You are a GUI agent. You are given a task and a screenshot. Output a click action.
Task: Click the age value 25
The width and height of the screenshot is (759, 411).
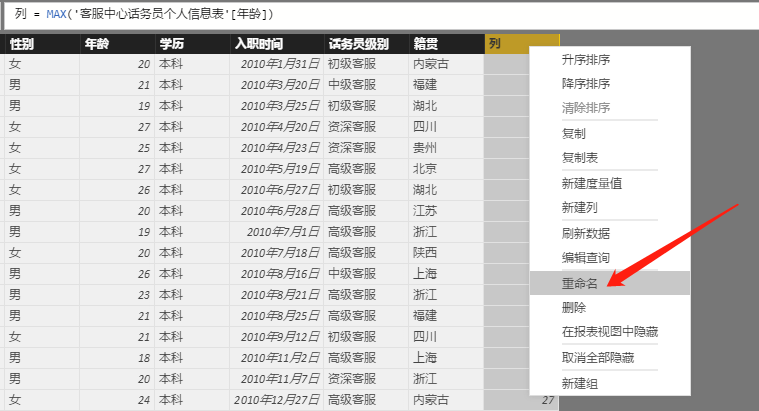144,148
